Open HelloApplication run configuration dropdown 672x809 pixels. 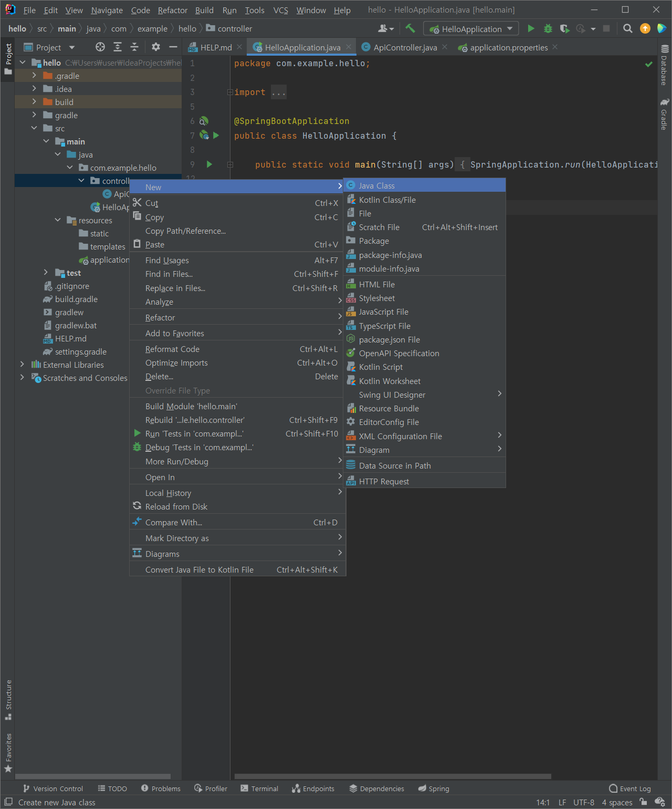(x=471, y=29)
